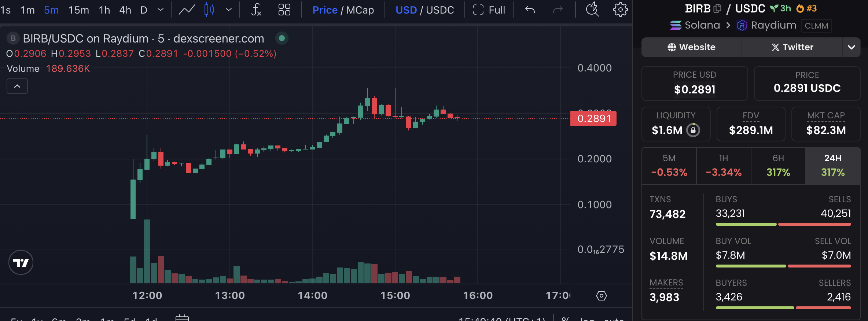Toggle full screen chart mode
The image size is (868, 321).
pos(489,10)
